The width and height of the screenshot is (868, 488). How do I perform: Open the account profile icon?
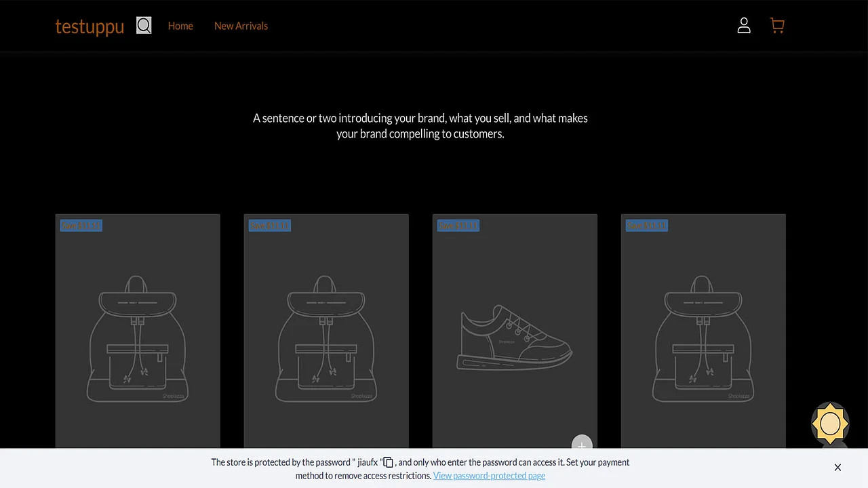(744, 25)
